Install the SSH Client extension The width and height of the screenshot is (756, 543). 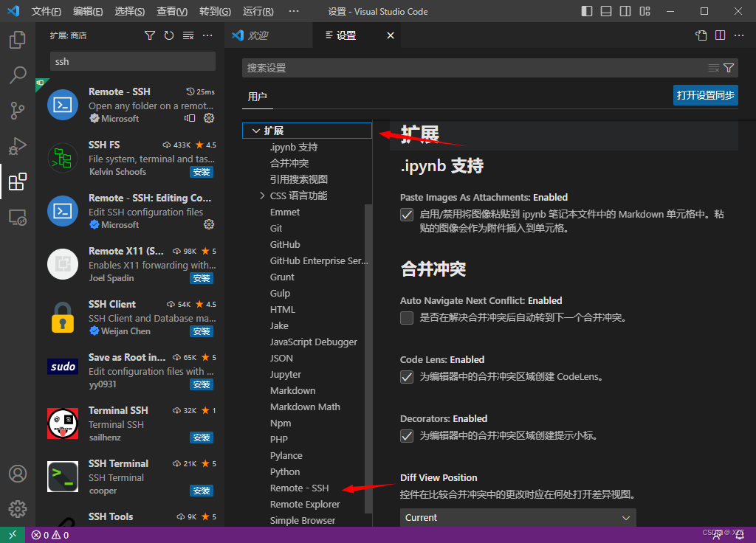(202, 331)
